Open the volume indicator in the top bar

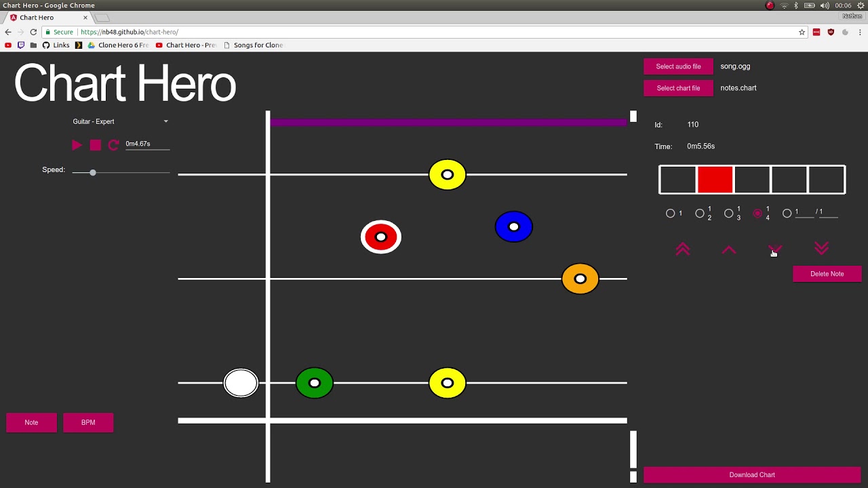coord(825,5)
